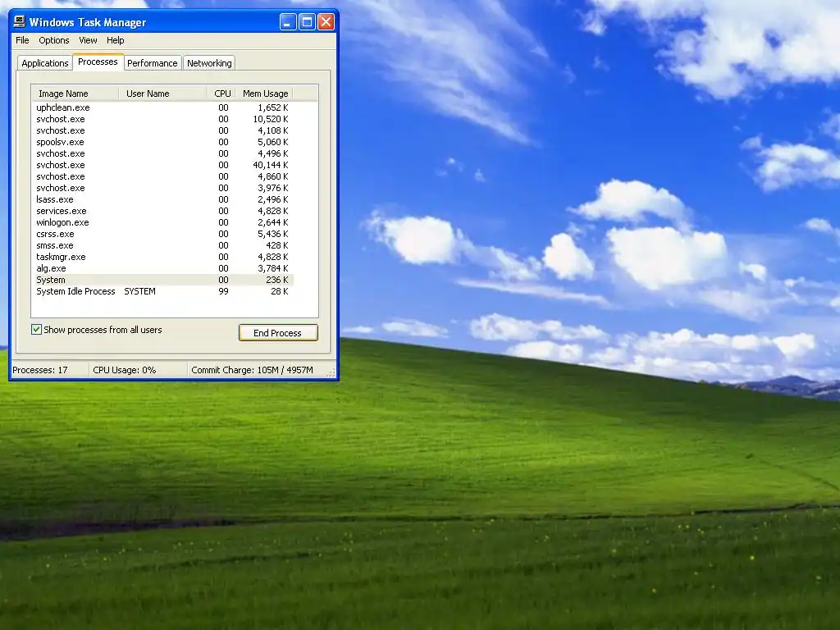The width and height of the screenshot is (840, 630).
Task: Sort by Image Name column header
Action: coord(75,94)
